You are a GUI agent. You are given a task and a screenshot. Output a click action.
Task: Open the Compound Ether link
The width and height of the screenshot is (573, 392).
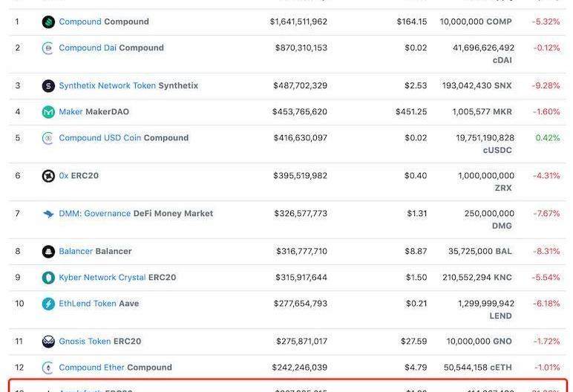click(x=92, y=367)
